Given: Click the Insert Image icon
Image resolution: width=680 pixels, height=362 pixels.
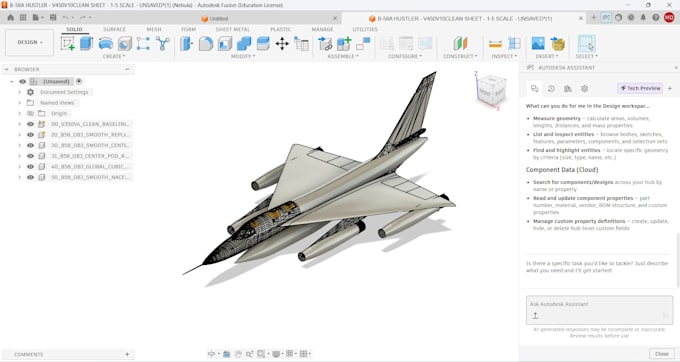Looking at the screenshot, I should point(538,43).
